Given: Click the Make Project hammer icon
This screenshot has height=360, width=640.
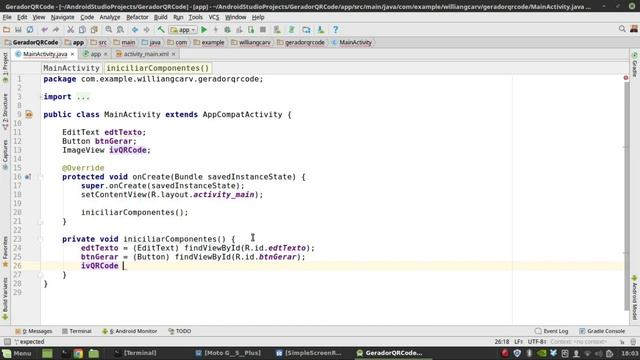Looking at the screenshot, I should click(161, 29).
